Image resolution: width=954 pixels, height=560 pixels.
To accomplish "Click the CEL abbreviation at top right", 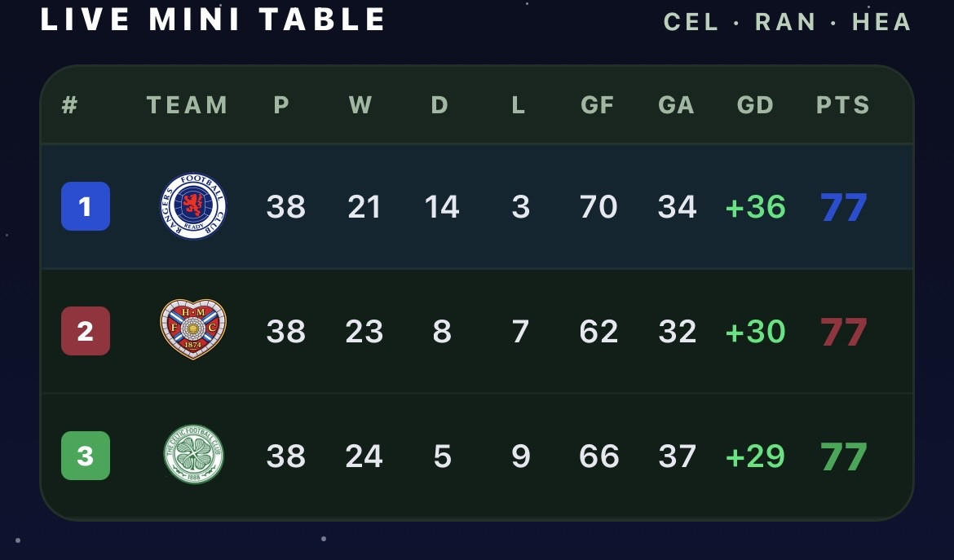I will click(691, 22).
